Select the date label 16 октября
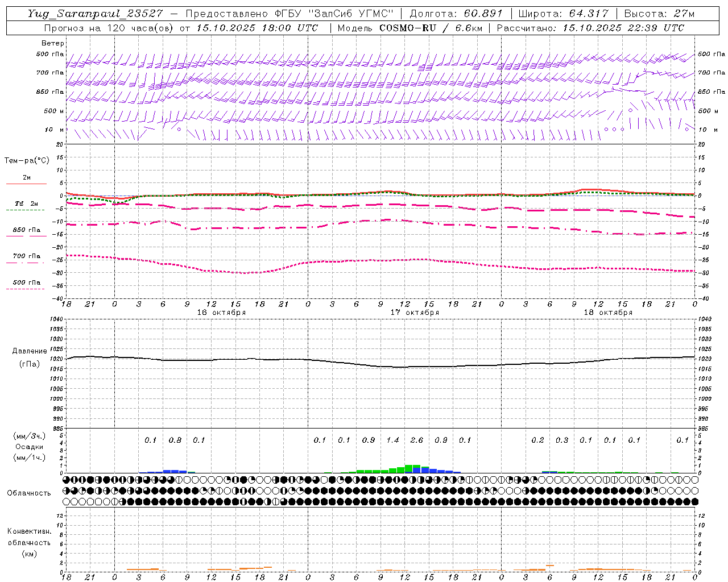The image size is (728, 582). pos(221,313)
